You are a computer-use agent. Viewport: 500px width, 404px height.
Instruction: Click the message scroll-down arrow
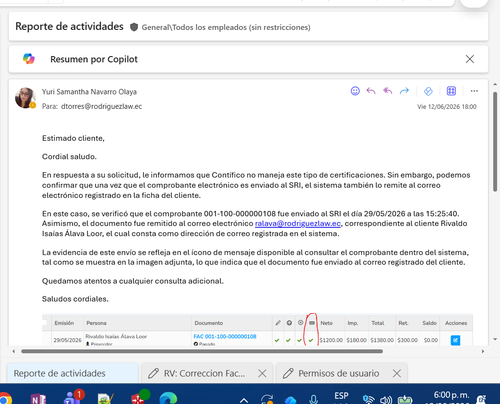coord(495,339)
